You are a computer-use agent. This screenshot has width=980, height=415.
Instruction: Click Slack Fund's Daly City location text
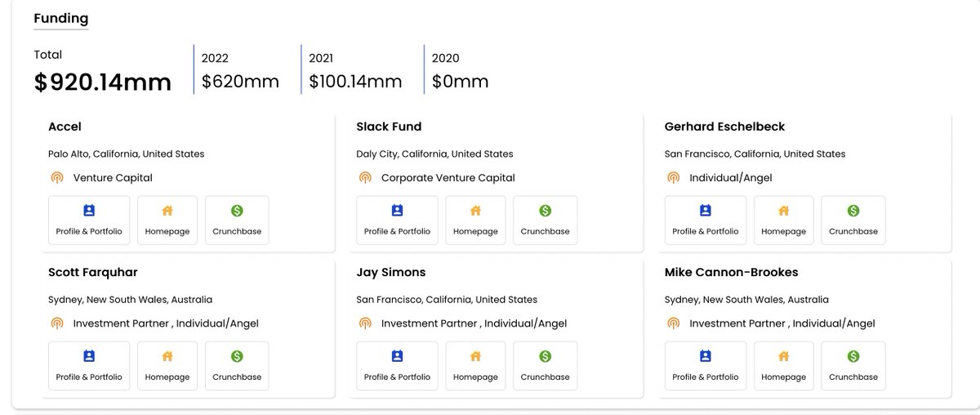coord(434,154)
